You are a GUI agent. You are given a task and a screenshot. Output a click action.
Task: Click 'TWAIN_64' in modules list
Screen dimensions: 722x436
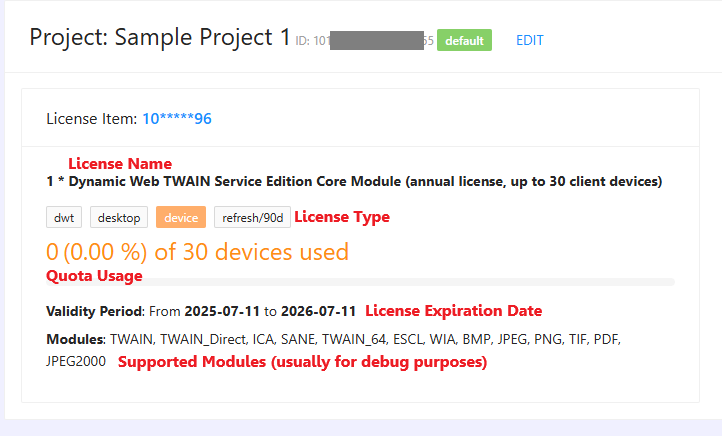tap(354, 339)
